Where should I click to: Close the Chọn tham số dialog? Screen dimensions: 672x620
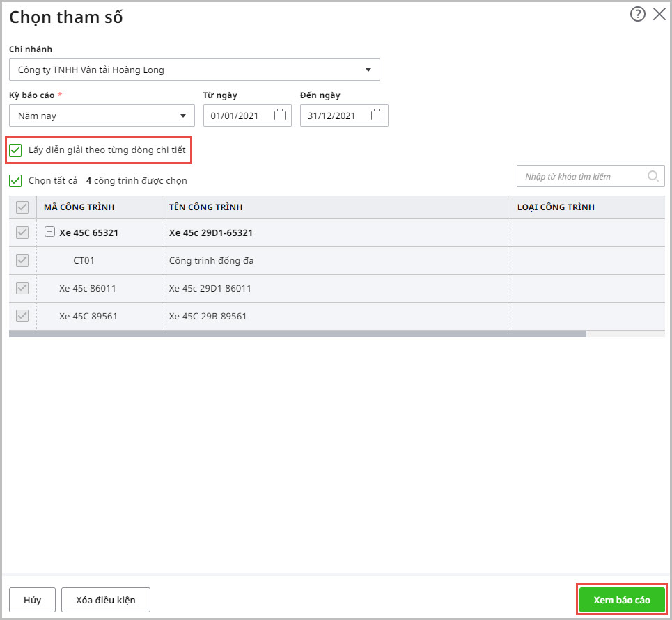point(659,14)
